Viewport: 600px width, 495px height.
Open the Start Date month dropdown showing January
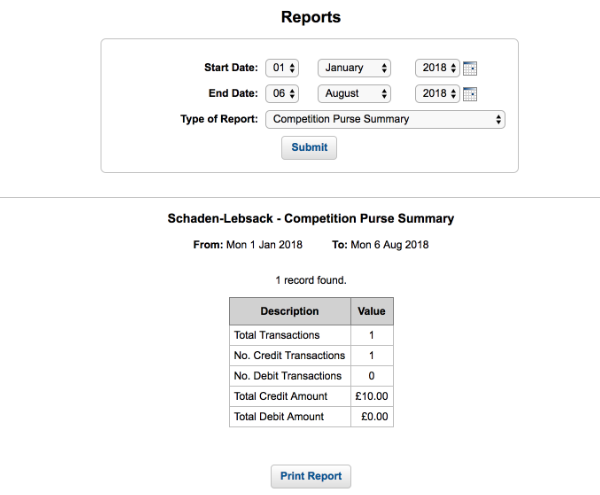click(354, 68)
